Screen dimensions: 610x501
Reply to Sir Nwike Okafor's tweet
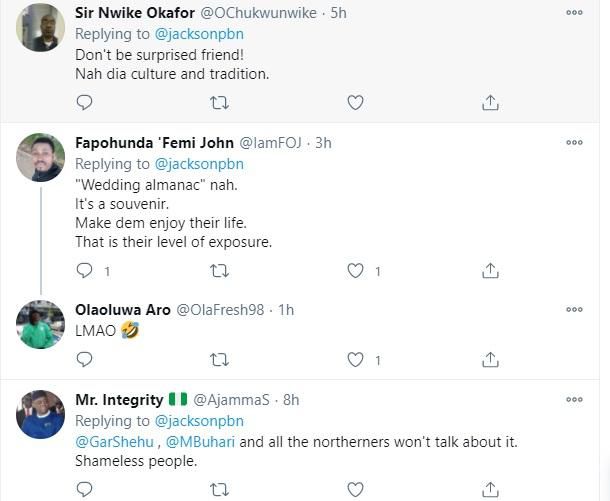pos(85,102)
